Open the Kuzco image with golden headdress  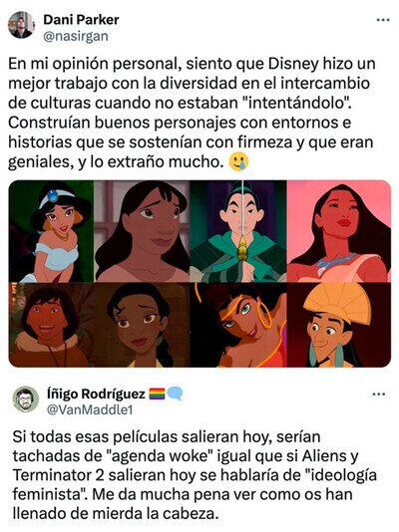(339, 325)
